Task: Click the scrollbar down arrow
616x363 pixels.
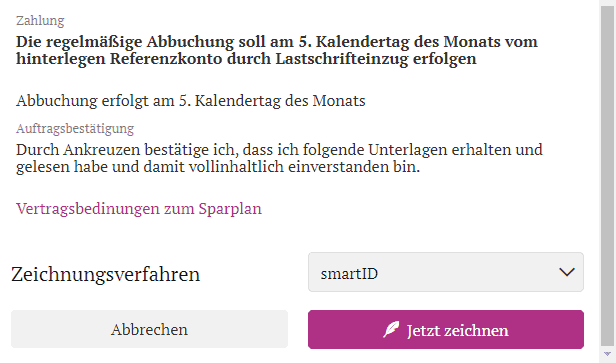Action: click(x=607, y=355)
